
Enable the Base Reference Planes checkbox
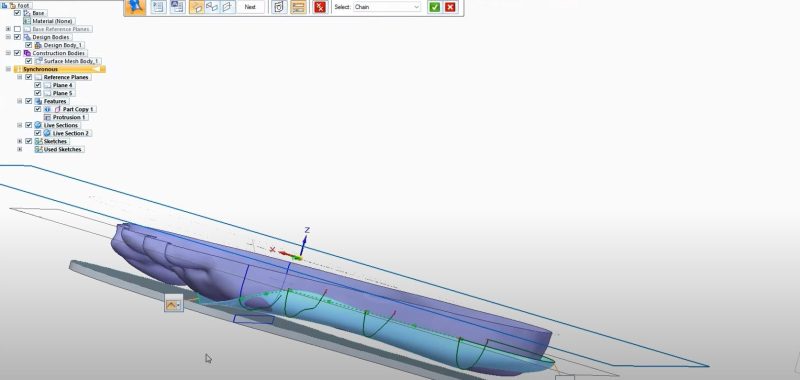[x=17, y=29]
